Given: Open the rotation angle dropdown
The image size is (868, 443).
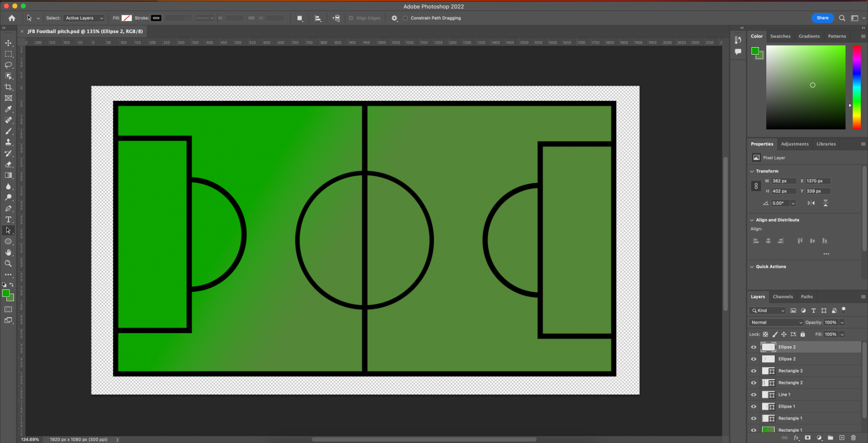Looking at the screenshot, I should click(x=793, y=203).
